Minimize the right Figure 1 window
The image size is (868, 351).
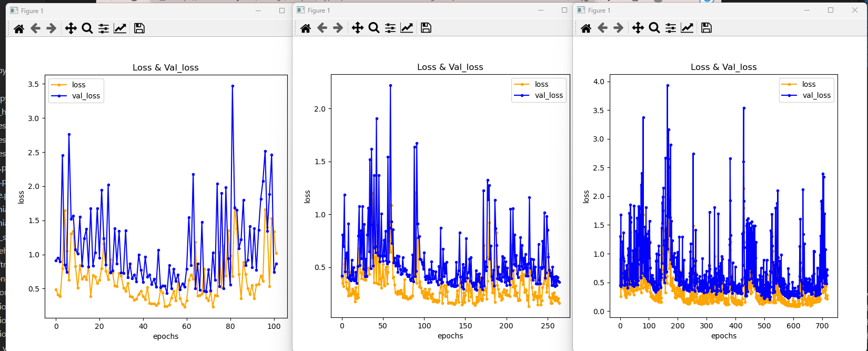[806, 10]
